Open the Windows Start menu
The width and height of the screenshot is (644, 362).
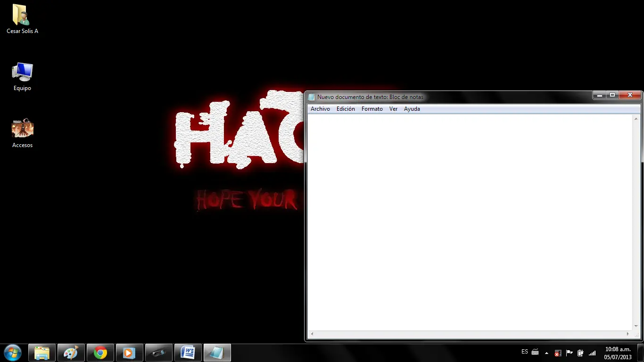pyautogui.click(x=13, y=353)
